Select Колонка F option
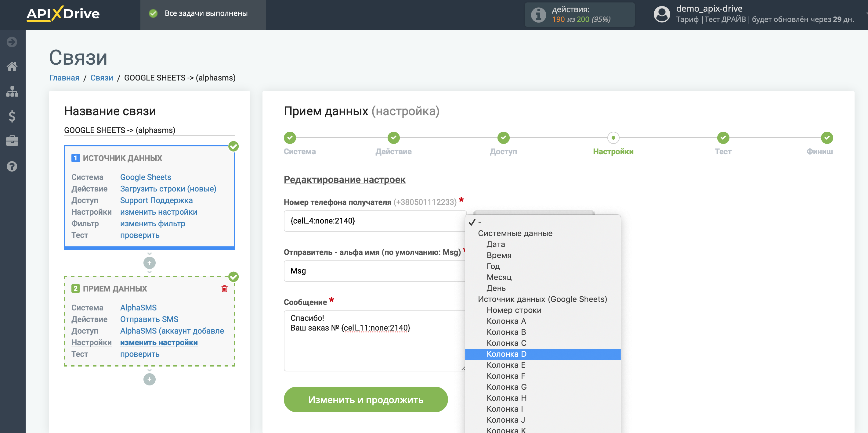The height and width of the screenshot is (433, 868). pos(543,376)
